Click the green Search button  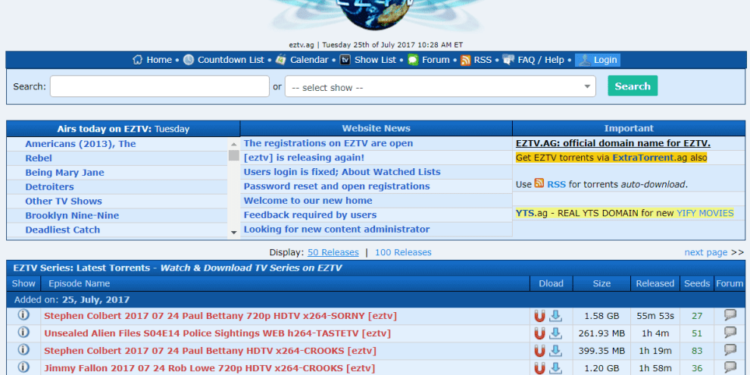(x=632, y=86)
